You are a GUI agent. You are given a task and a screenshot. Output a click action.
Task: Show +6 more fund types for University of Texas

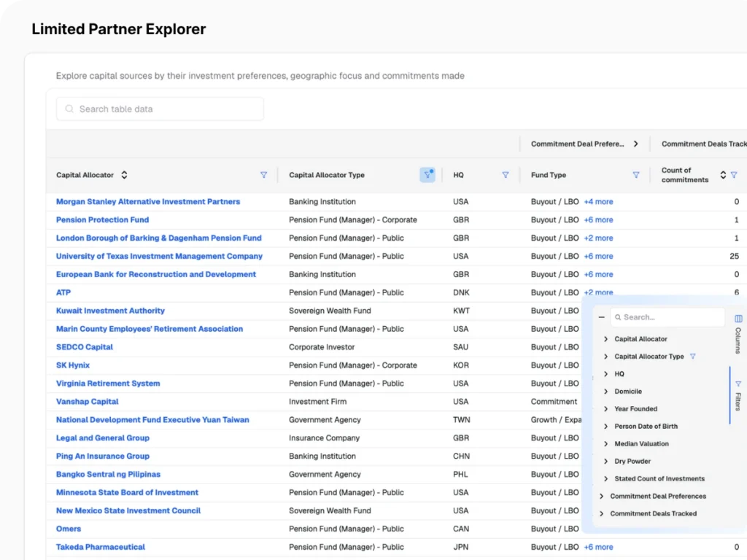598,256
